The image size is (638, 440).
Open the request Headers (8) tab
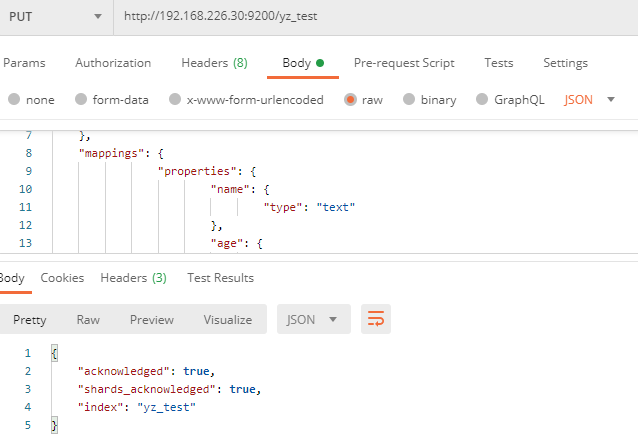tap(214, 63)
